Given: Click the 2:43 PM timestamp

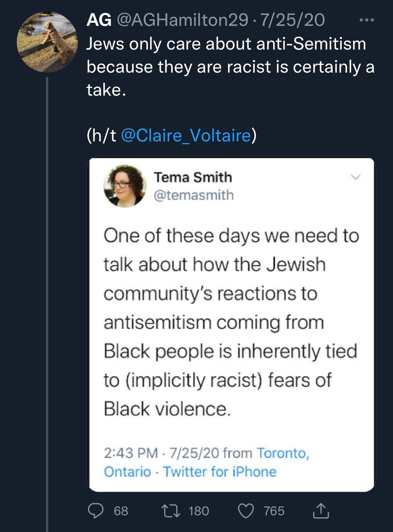Looking at the screenshot, I should coord(131,453).
